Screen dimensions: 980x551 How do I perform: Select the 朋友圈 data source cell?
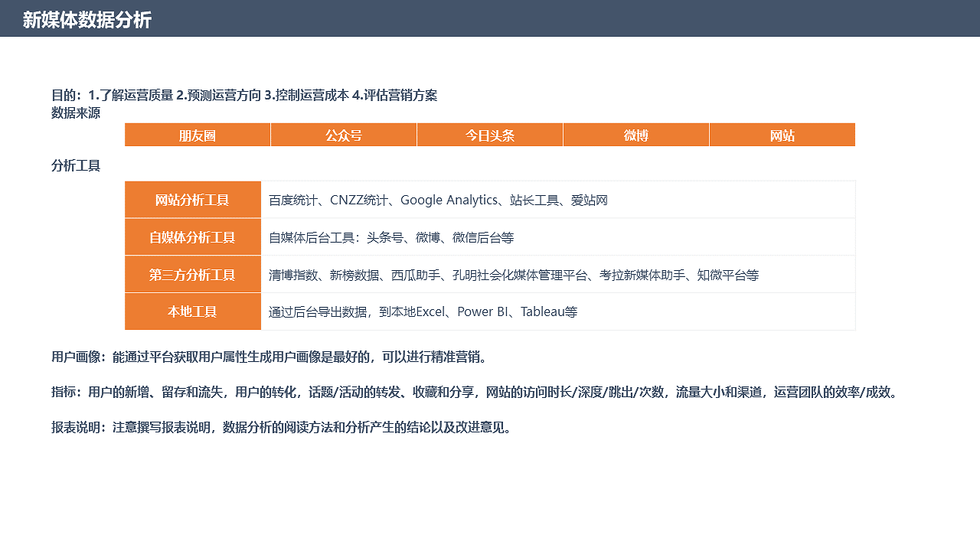coord(198,135)
